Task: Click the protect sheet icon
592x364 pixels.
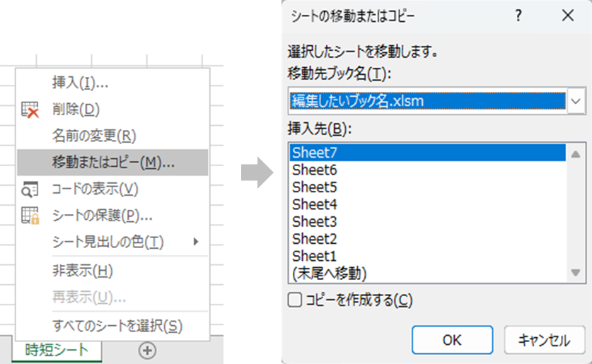Action: 30,216
